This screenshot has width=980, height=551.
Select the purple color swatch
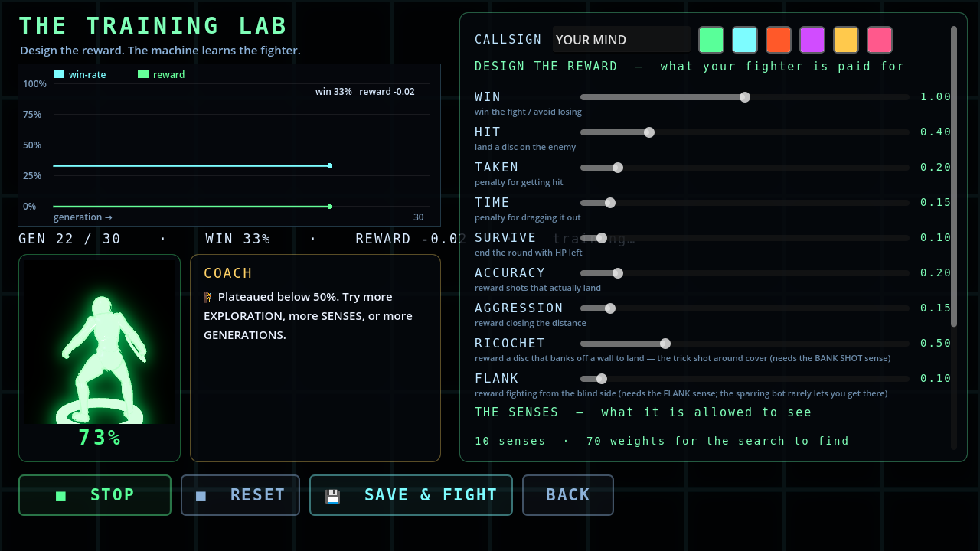pos(812,40)
